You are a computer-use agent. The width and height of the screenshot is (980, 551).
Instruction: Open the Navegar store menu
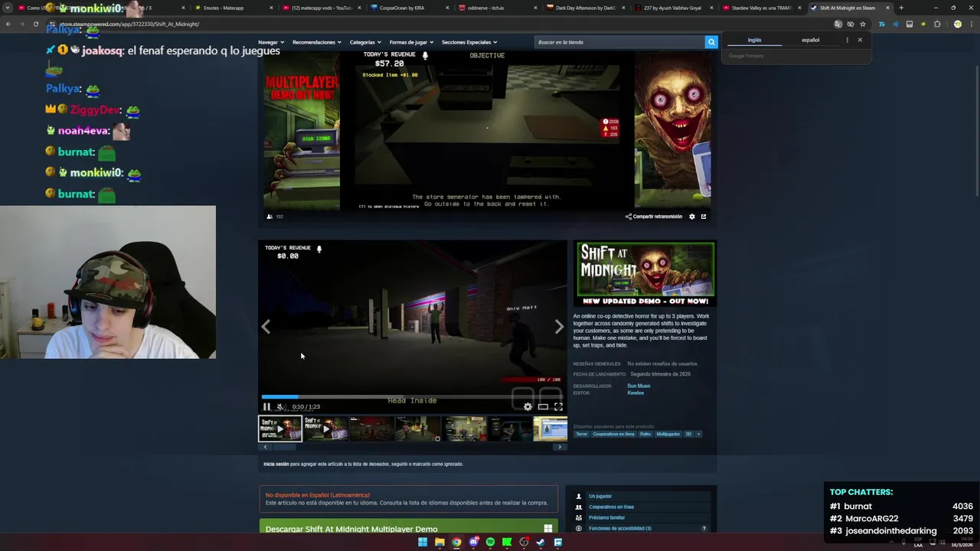coord(271,42)
